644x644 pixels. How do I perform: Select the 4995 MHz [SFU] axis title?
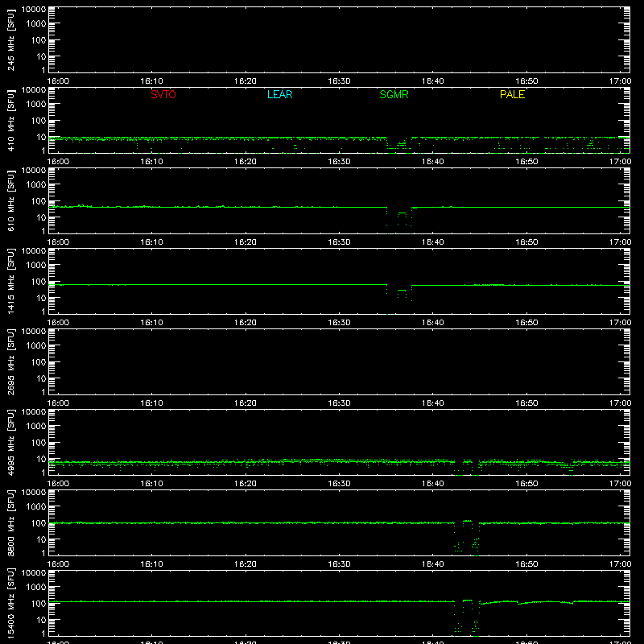(10, 442)
